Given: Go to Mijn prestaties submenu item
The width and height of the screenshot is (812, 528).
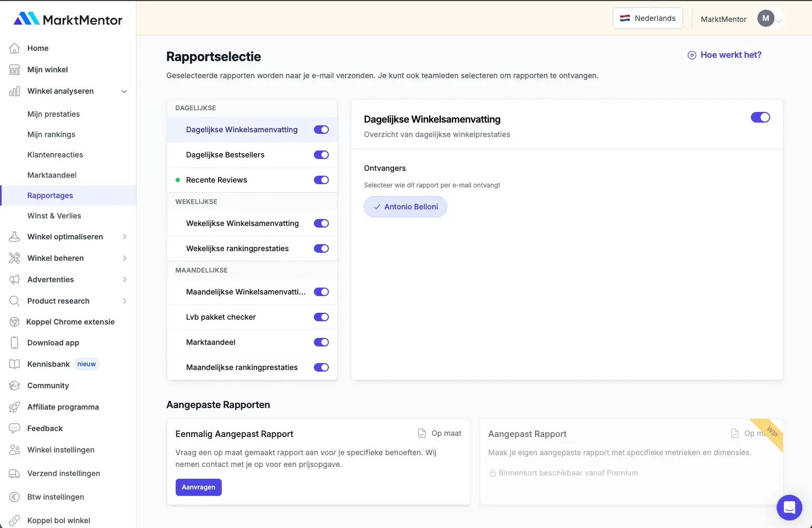Looking at the screenshot, I should [x=54, y=114].
